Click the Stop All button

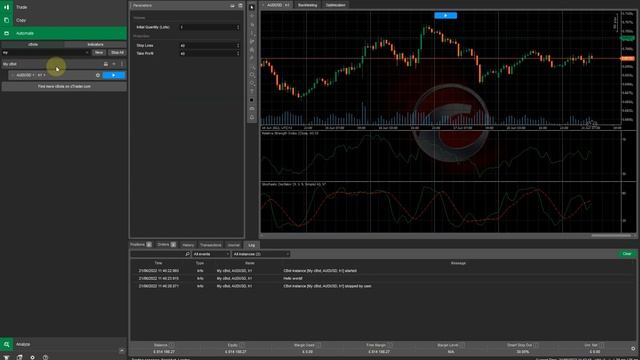click(117, 52)
